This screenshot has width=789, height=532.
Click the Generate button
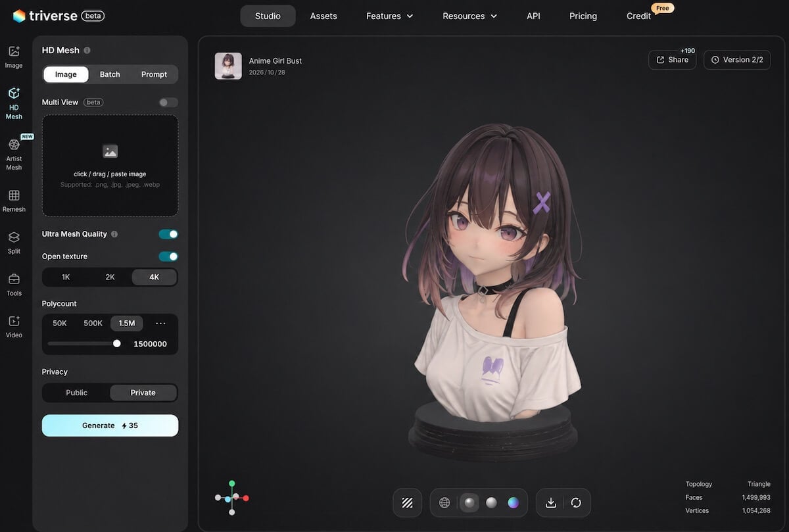pos(110,425)
